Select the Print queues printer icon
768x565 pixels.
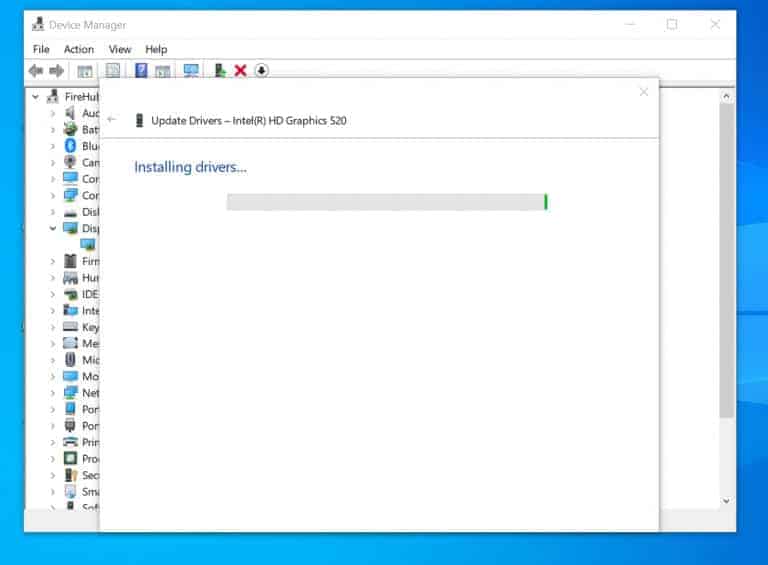(71, 442)
